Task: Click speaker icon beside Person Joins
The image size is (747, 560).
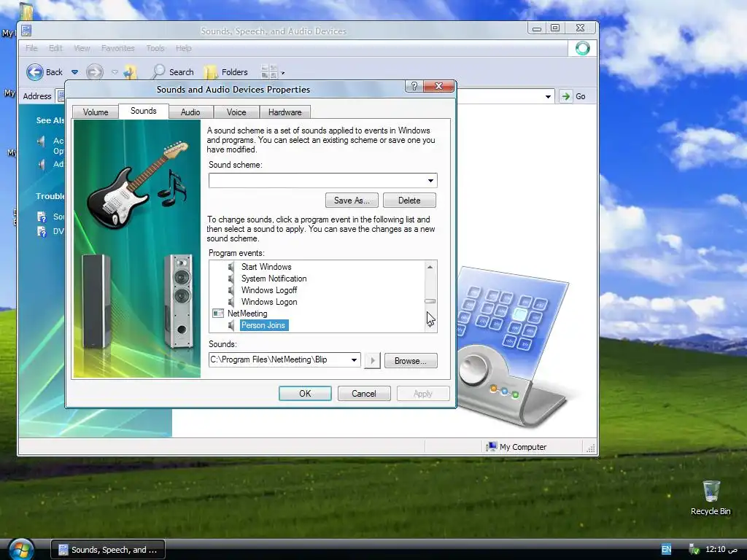Action: (231, 325)
